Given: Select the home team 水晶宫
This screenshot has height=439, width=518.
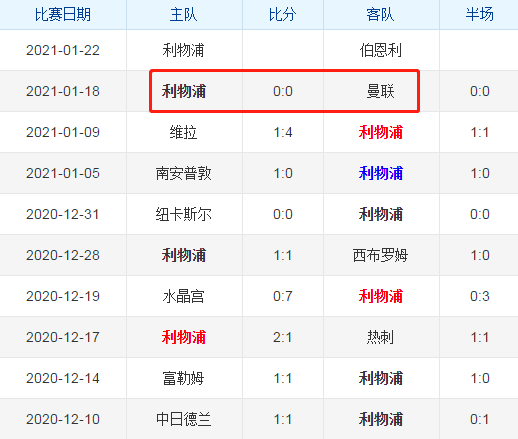Looking at the screenshot, I should [x=184, y=296].
